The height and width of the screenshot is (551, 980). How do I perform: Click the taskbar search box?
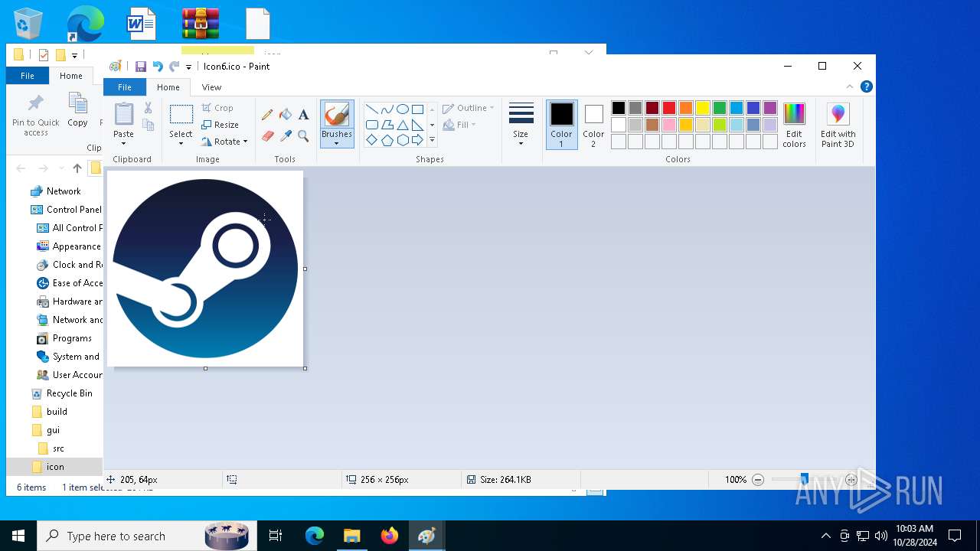(x=146, y=536)
